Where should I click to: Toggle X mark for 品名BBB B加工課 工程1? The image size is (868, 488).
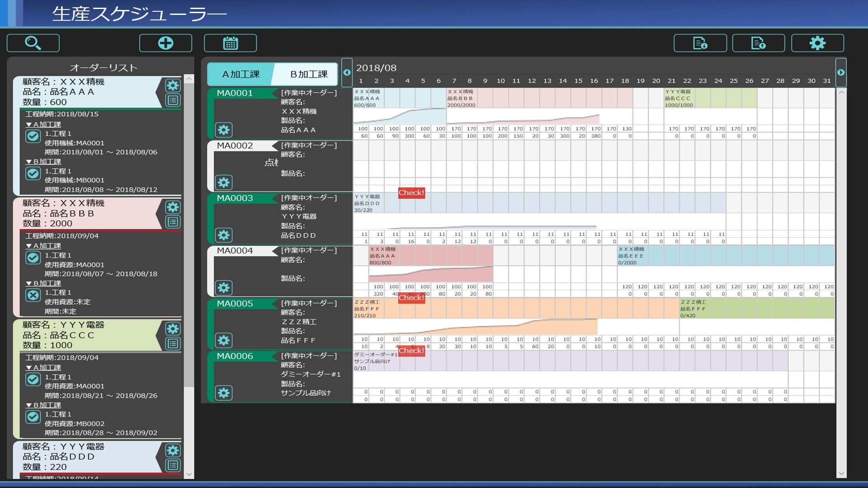point(33,295)
